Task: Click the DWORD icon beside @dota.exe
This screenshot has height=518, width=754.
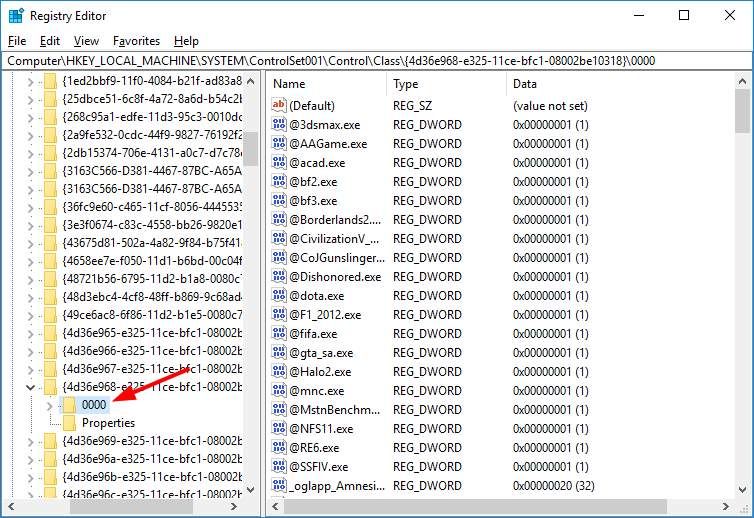Action: [280, 296]
